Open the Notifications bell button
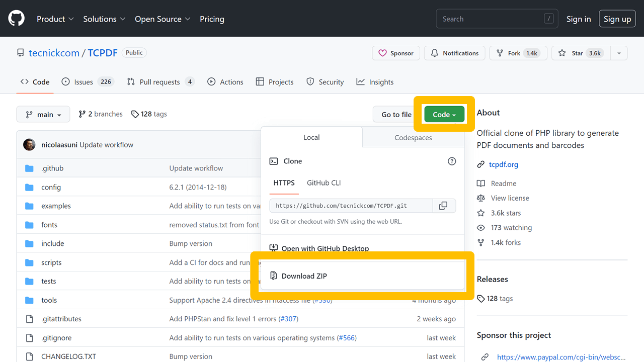 [454, 53]
